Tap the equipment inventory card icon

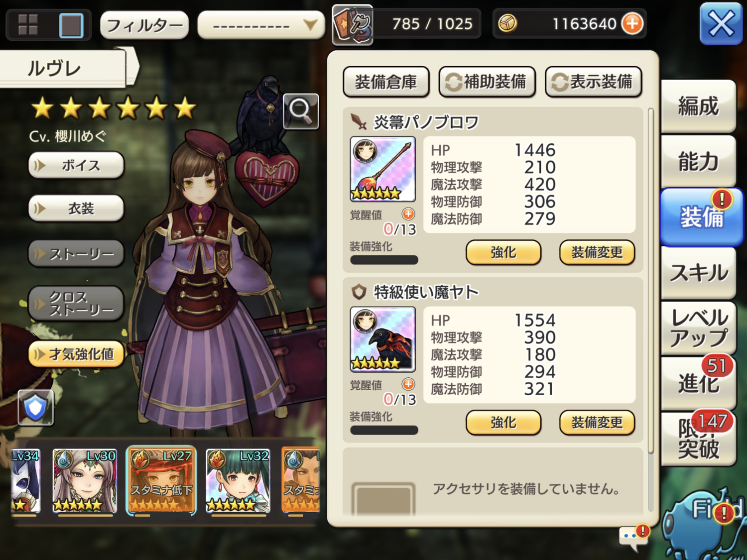[x=353, y=24]
